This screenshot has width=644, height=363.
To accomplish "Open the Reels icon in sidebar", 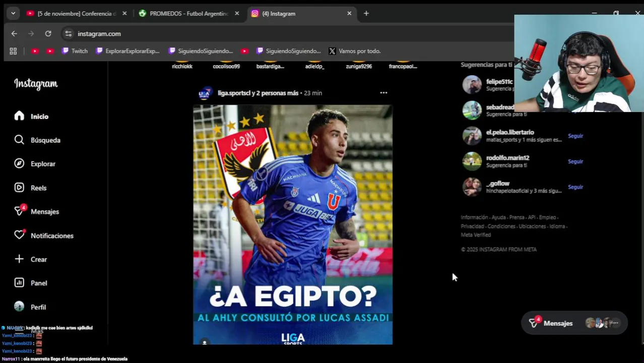I will tap(19, 188).
